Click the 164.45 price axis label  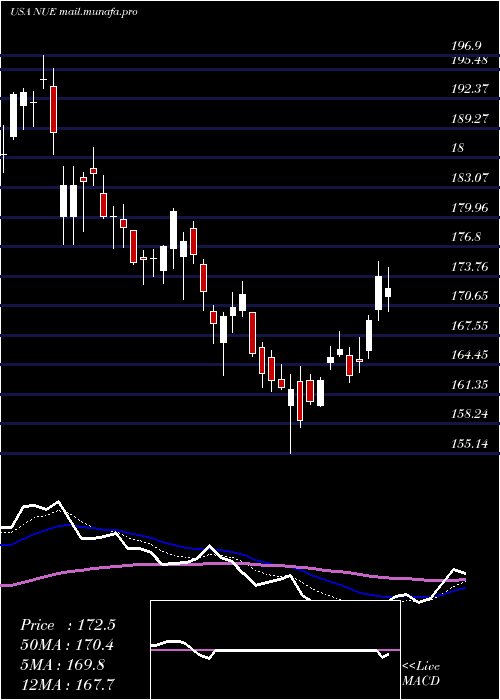pos(469,355)
